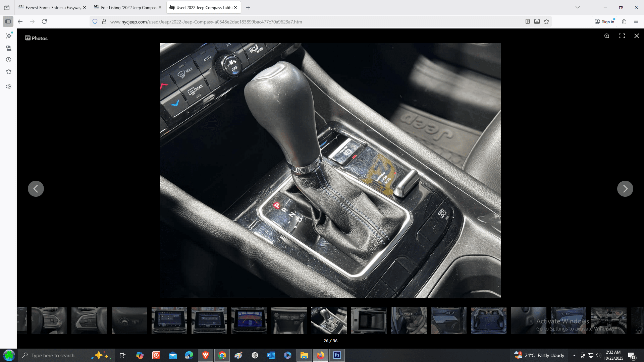Screen dimensions: 644x362
Task: Toggle the Firefox sidebar
Action: [8, 21]
